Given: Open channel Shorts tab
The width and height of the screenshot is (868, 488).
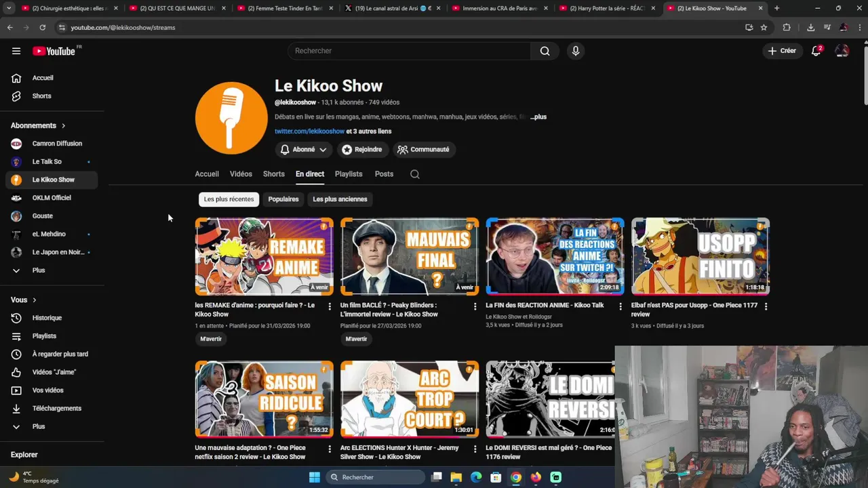Looking at the screenshot, I should [x=274, y=174].
